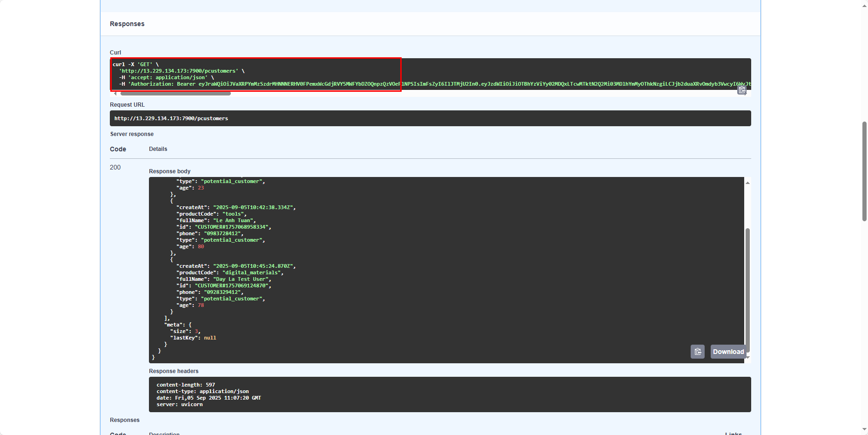Click the curl block's horizontal scrollbar thumb
This screenshot has width=868, height=435.
pos(175,94)
